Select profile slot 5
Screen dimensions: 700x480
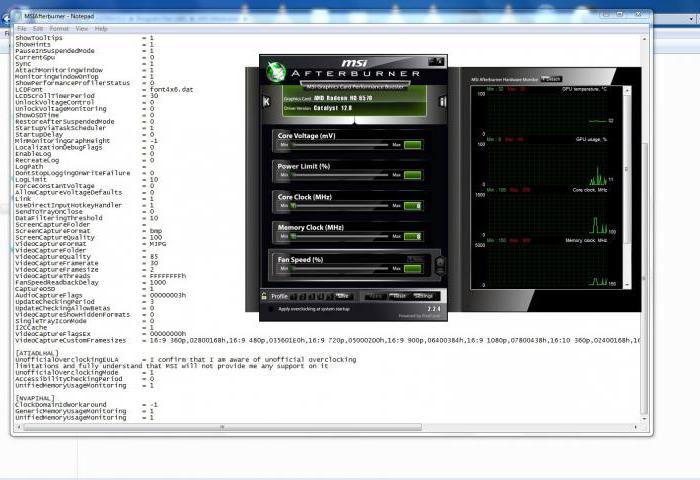pyautogui.click(x=329, y=296)
